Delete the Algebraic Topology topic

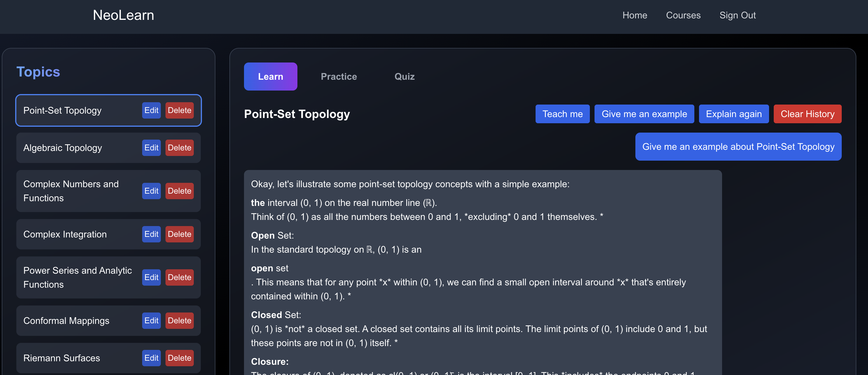click(x=179, y=148)
